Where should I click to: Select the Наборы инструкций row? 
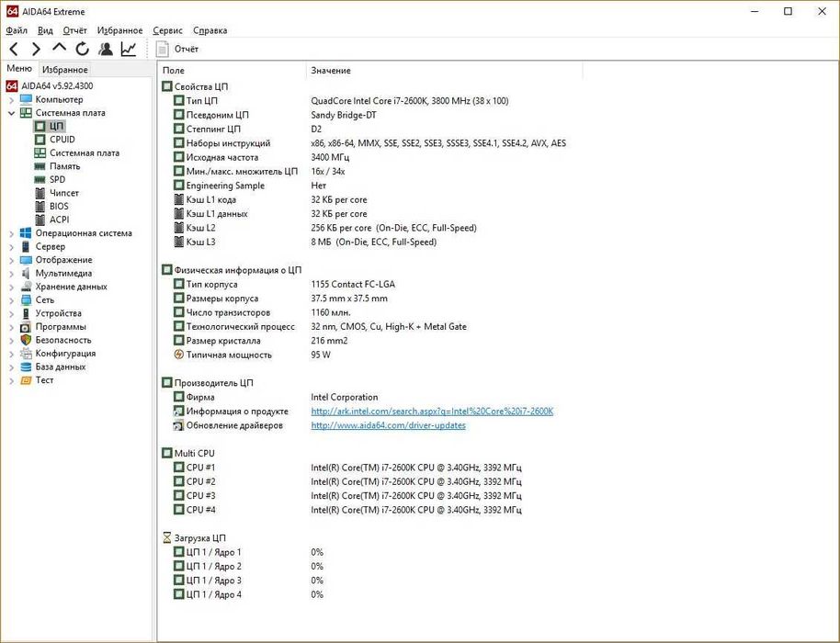[x=369, y=143]
